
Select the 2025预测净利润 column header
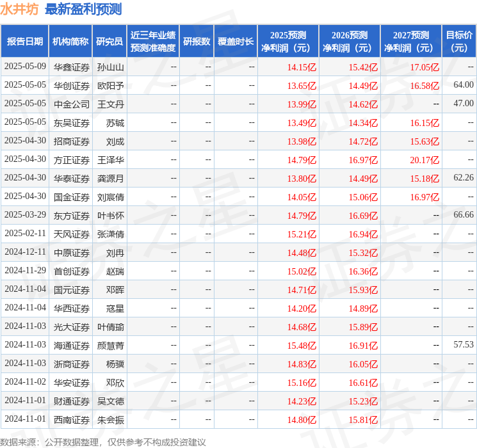pos(288,41)
